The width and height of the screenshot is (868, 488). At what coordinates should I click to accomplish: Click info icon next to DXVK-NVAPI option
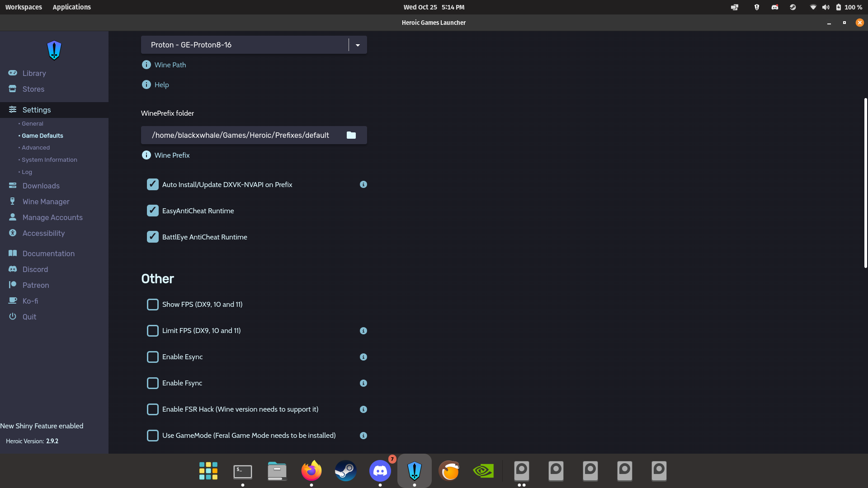click(x=363, y=184)
